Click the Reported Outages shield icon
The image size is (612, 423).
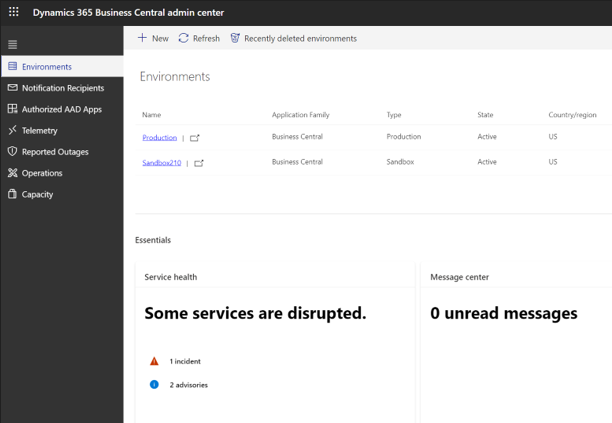click(12, 151)
